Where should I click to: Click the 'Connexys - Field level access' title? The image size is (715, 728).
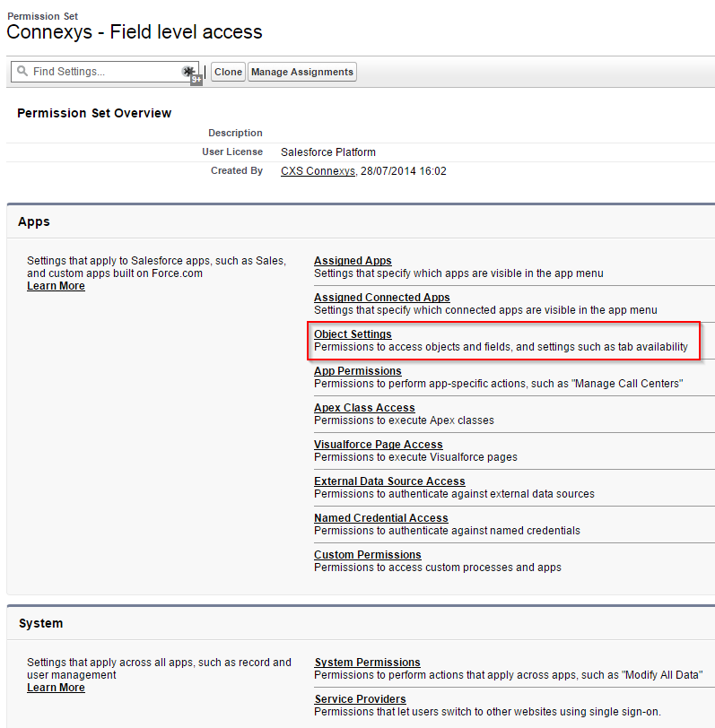coord(135,32)
